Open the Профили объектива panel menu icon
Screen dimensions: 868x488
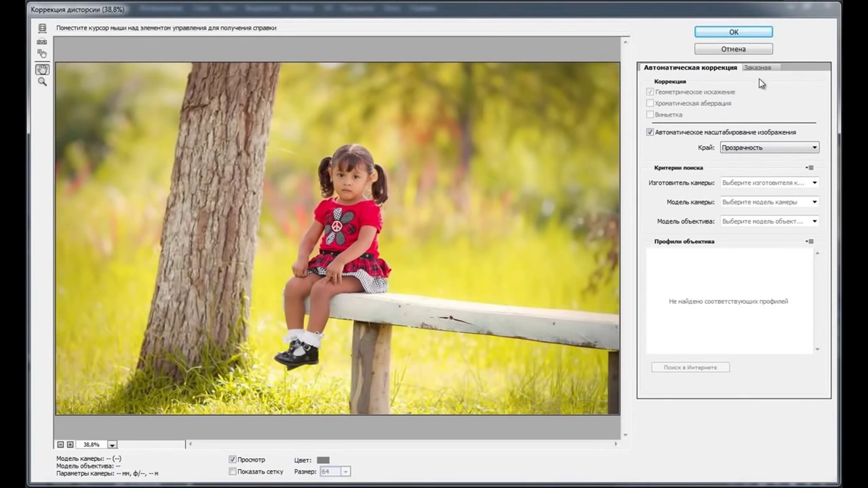coord(810,241)
